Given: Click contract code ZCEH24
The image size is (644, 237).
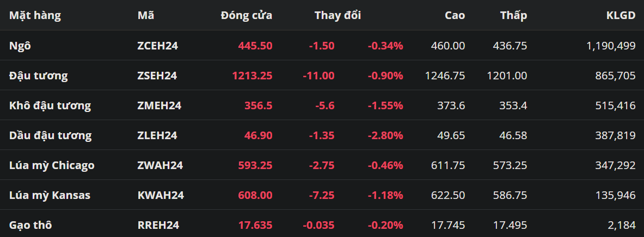Looking at the screenshot, I should coord(158,46).
